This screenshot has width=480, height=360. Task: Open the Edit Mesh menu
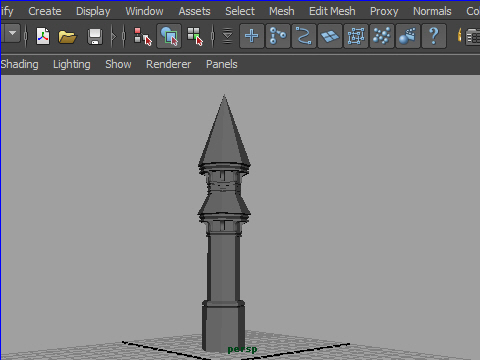[332, 11]
